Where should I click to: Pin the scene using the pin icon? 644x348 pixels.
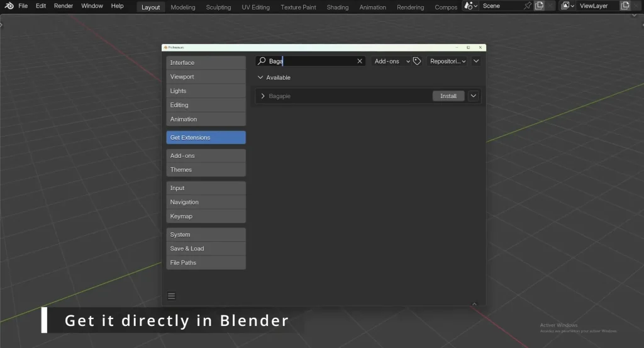[528, 6]
